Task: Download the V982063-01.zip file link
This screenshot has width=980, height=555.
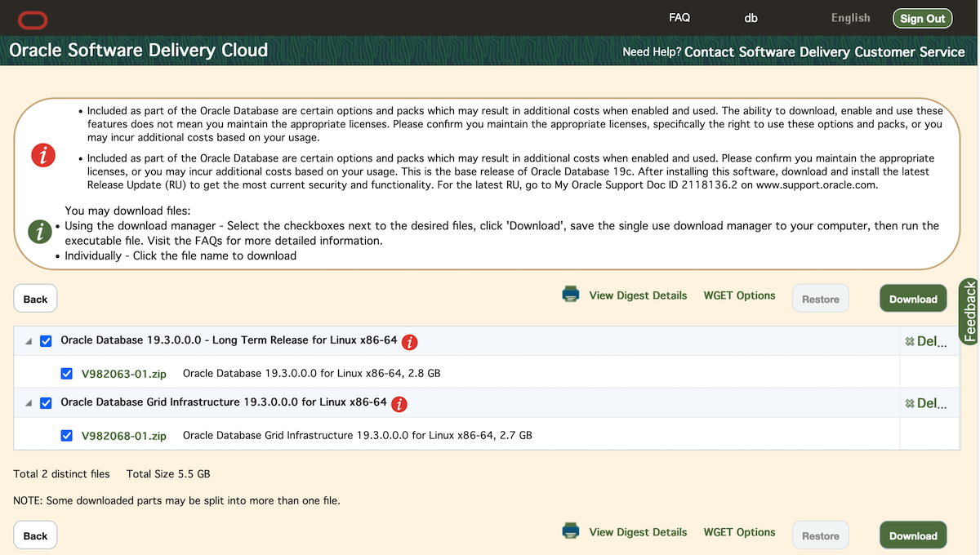Action: pyautogui.click(x=124, y=374)
